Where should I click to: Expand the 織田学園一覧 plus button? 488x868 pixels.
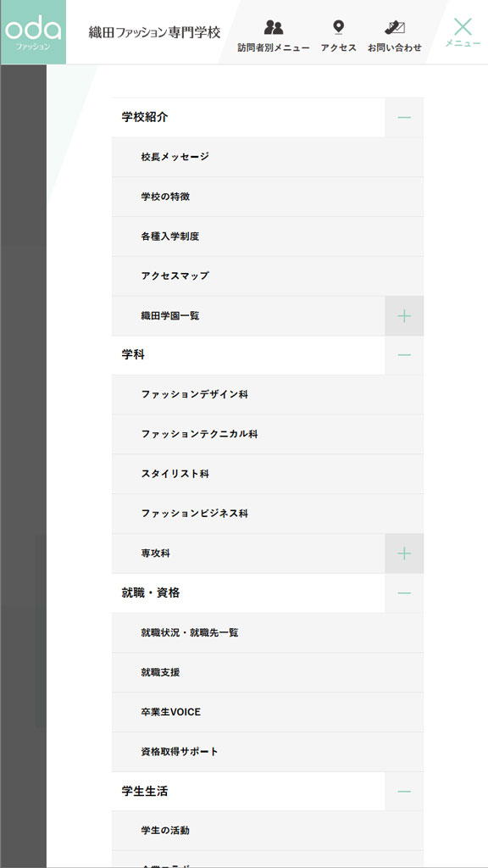405,314
